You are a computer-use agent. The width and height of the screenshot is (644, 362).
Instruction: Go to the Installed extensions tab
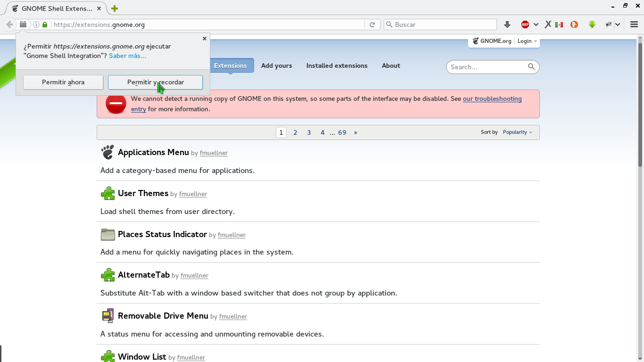coord(337,66)
